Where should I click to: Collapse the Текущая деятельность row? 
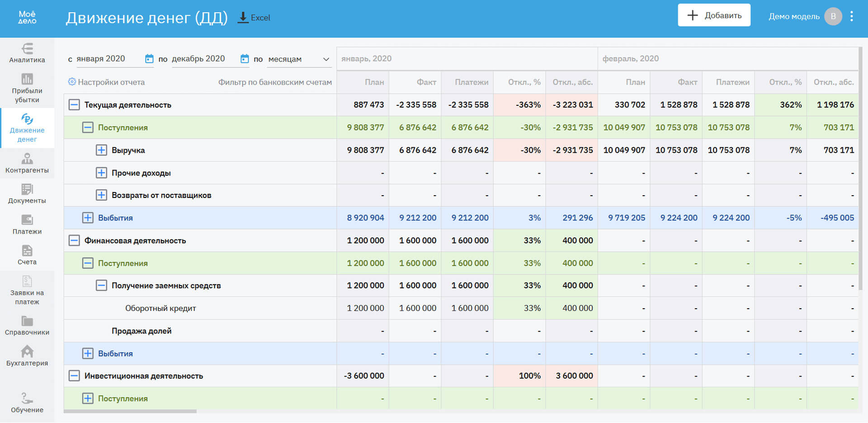[74, 105]
